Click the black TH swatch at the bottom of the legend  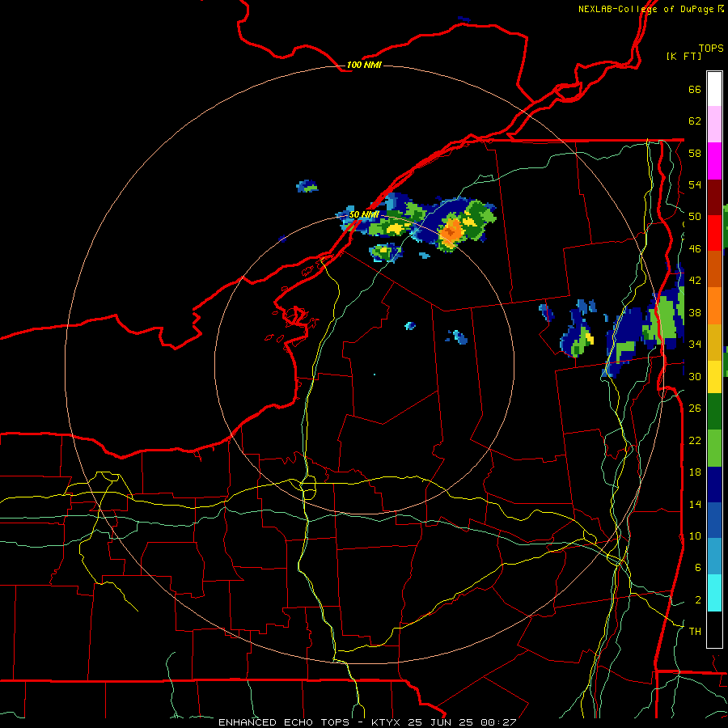[x=714, y=629]
